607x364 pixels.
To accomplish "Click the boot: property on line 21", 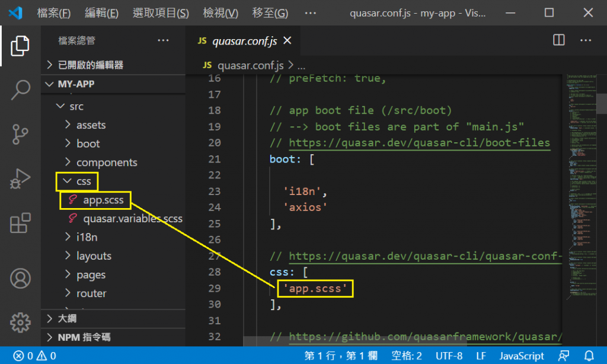I will coord(285,159).
